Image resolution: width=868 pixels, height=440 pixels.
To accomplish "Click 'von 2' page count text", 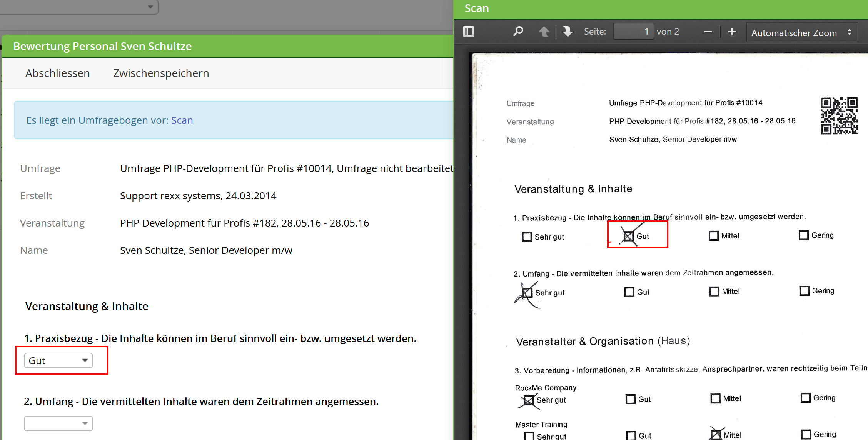I will (668, 32).
